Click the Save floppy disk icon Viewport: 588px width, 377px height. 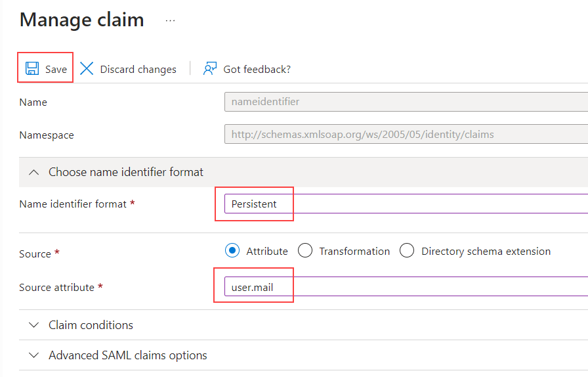click(31, 69)
